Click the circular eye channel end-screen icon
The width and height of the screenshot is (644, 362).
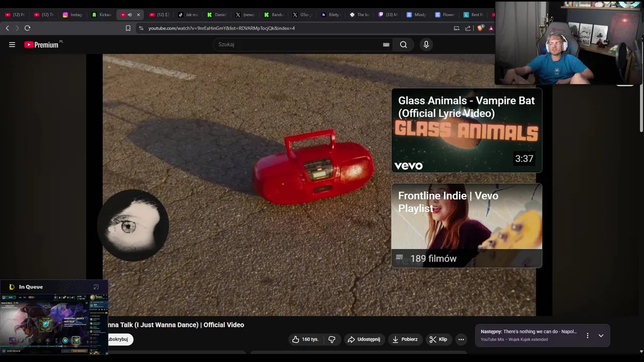coord(133,225)
